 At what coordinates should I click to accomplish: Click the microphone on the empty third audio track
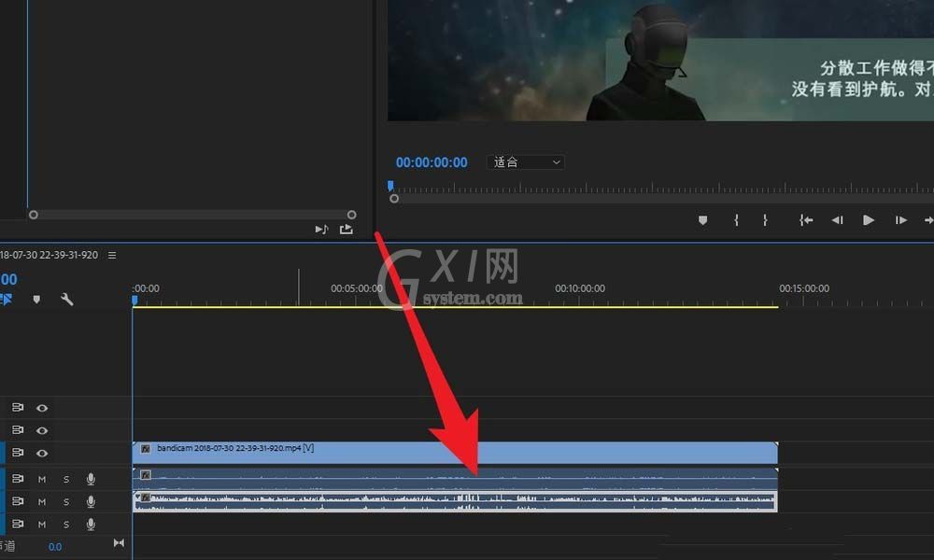pos(91,524)
